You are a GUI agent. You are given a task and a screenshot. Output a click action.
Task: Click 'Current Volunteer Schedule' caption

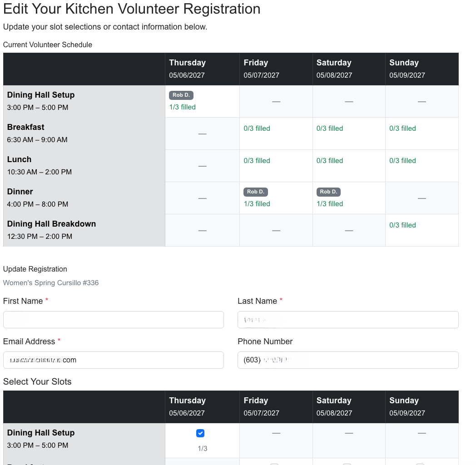[x=48, y=45]
